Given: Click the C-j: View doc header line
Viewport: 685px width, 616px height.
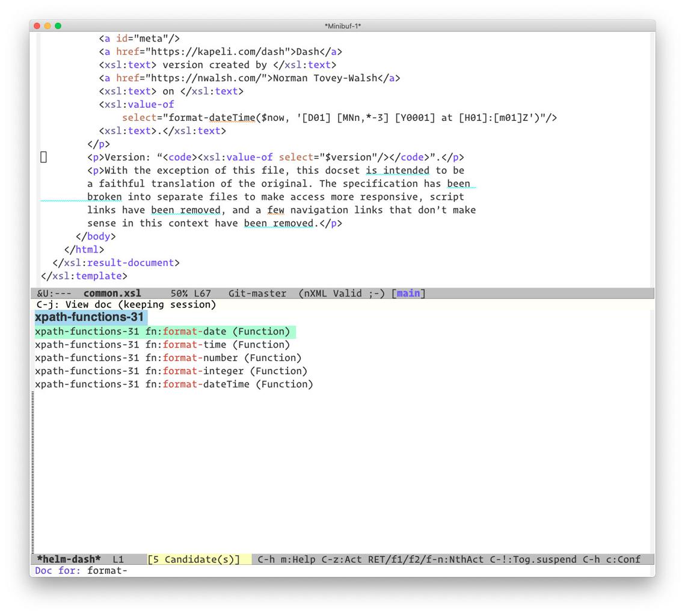Looking at the screenshot, I should (x=126, y=304).
